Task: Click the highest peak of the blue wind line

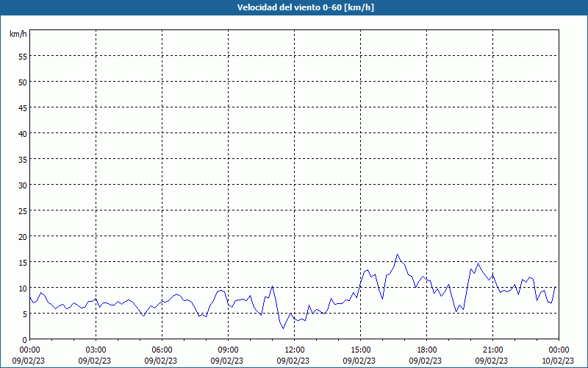Action: [x=398, y=255]
